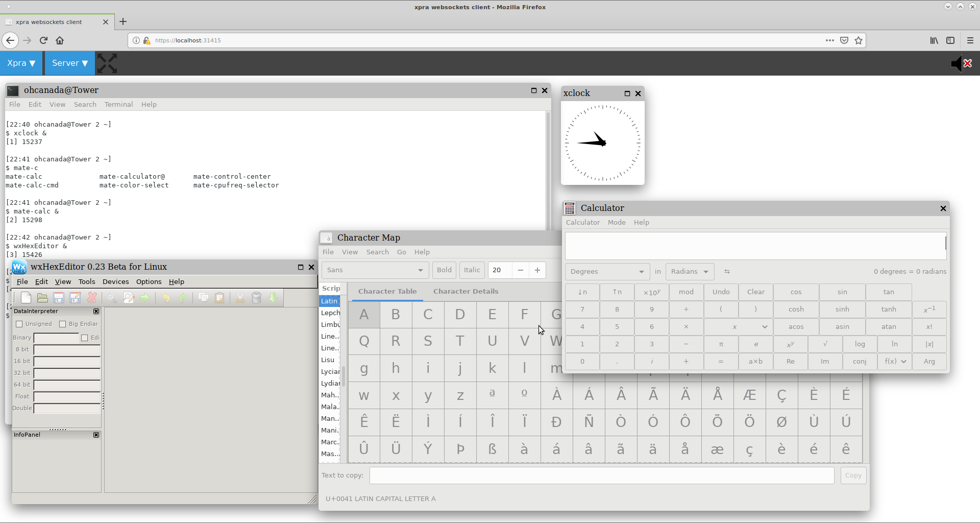980x523 pixels.
Task: Click the equals button in Calculator
Action: [x=721, y=362]
